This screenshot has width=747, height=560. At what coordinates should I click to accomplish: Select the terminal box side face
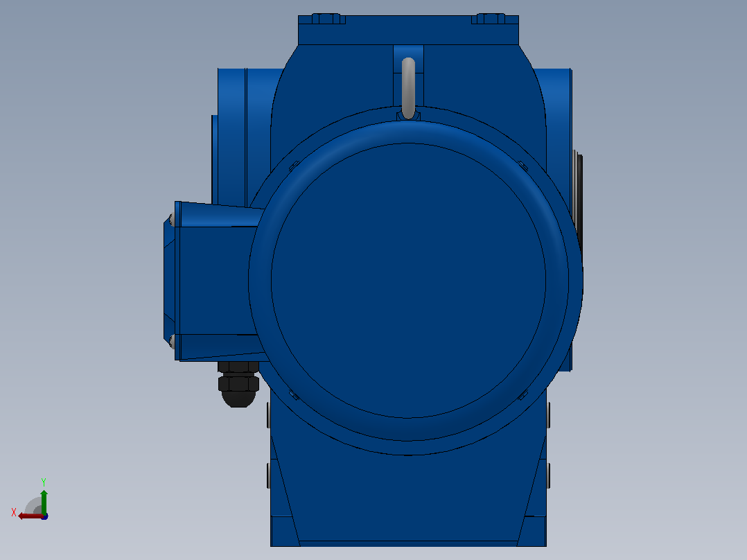(217, 280)
